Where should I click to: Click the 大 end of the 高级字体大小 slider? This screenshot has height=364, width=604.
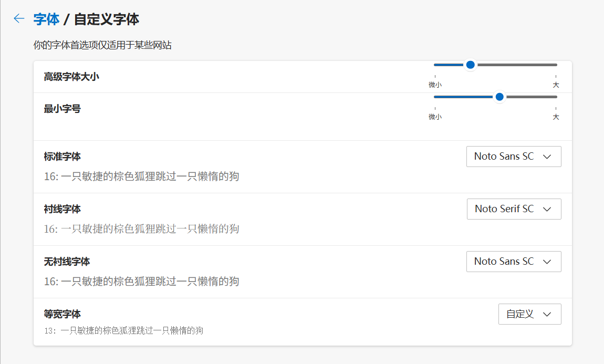556,65
